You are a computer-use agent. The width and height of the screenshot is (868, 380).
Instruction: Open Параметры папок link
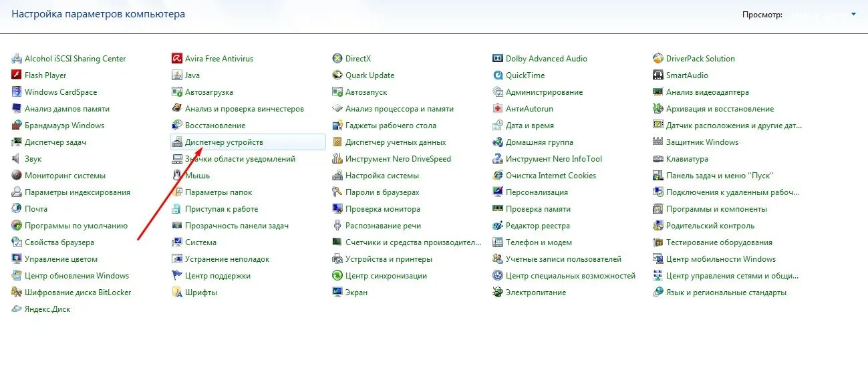click(x=219, y=192)
